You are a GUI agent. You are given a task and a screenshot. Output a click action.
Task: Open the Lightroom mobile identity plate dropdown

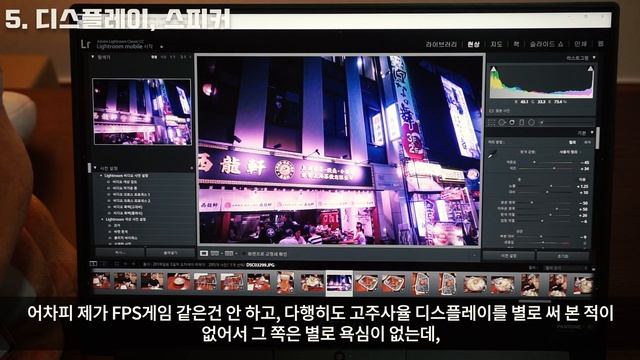pos(162,47)
